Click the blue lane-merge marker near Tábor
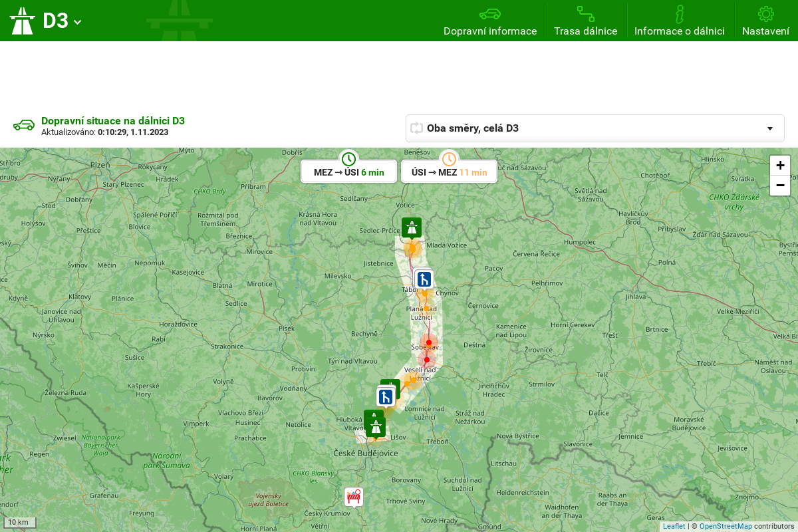 tap(424, 279)
